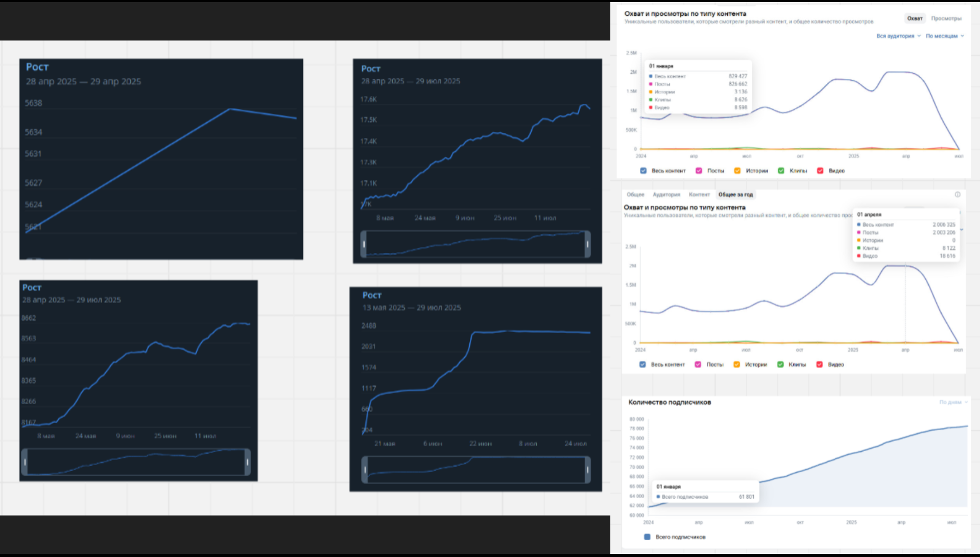Click the mini overview slider under the 13 мая chart
This screenshot has height=557, width=980.
tap(476, 470)
